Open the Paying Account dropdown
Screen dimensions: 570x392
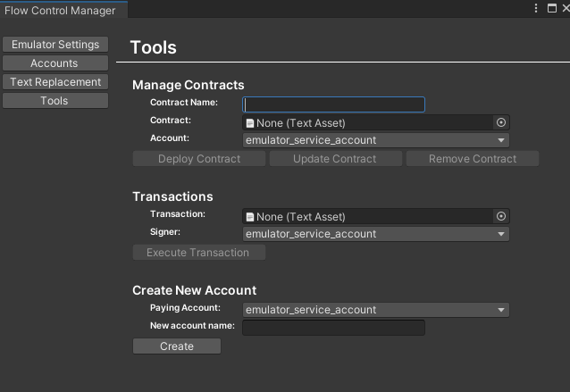(x=375, y=310)
